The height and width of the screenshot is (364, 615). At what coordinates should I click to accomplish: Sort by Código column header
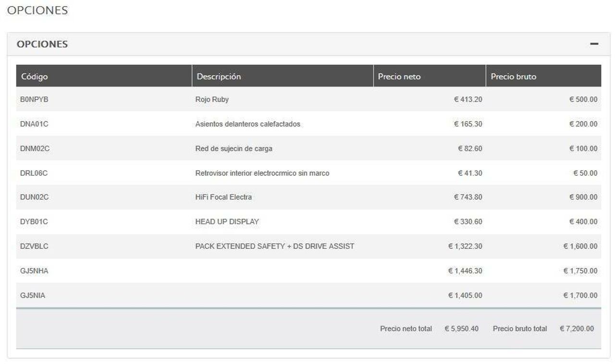click(34, 76)
